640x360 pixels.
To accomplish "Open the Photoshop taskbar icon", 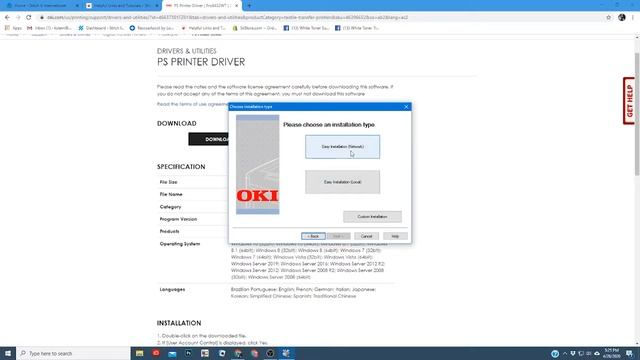I will click(x=189, y=353).
